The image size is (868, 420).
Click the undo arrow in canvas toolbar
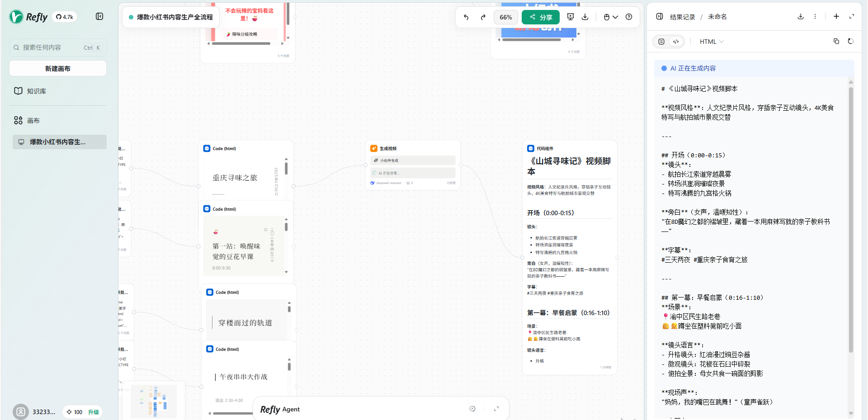466,17
